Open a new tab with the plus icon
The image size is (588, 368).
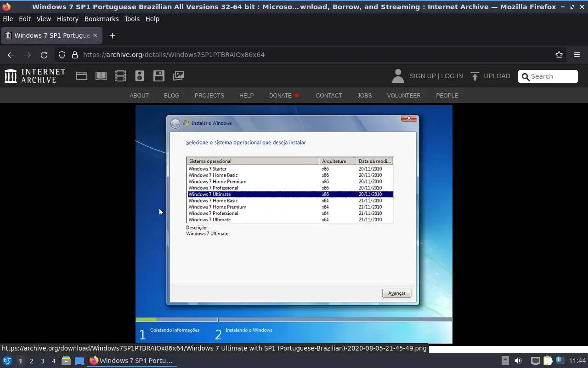click(x=112, y=35)
